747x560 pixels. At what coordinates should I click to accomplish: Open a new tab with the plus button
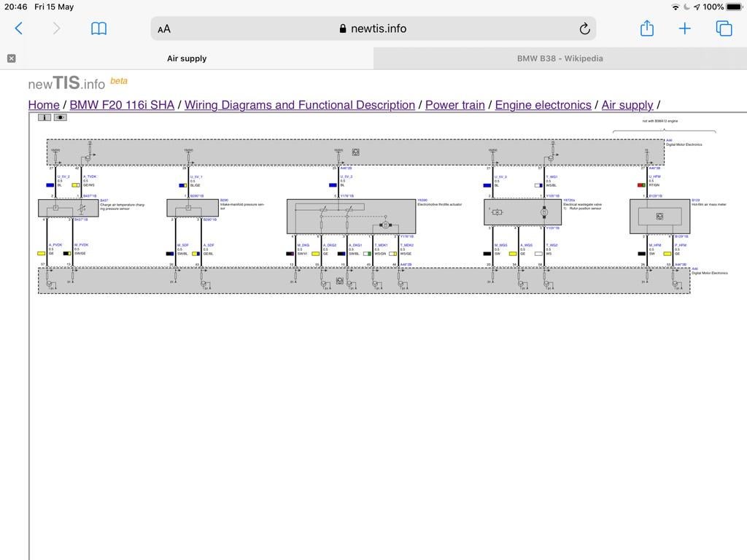pyautogui.click(x=684, y=28)
